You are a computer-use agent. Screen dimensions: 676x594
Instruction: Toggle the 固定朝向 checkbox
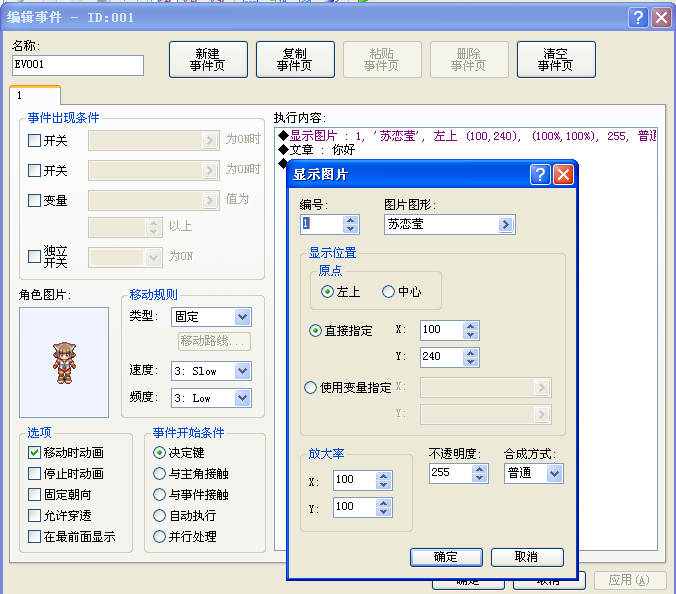[34, 494]
